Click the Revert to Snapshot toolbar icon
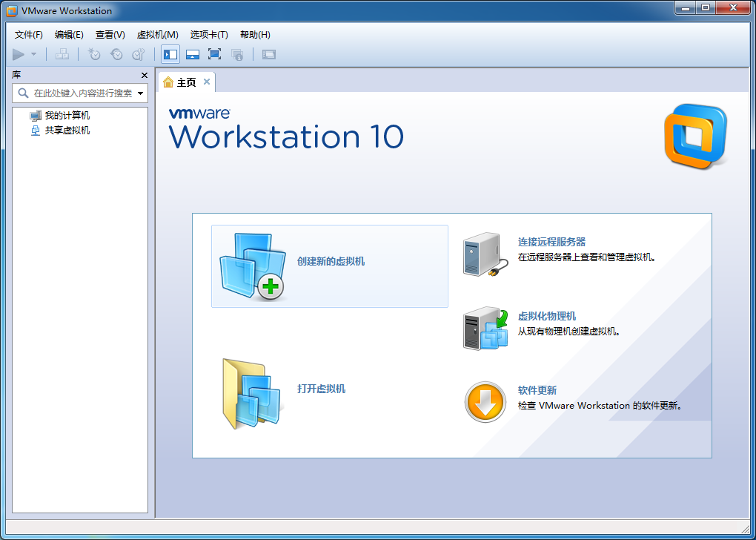The height and width of the screenshot is (540, 756). click(x=116, y=55)
